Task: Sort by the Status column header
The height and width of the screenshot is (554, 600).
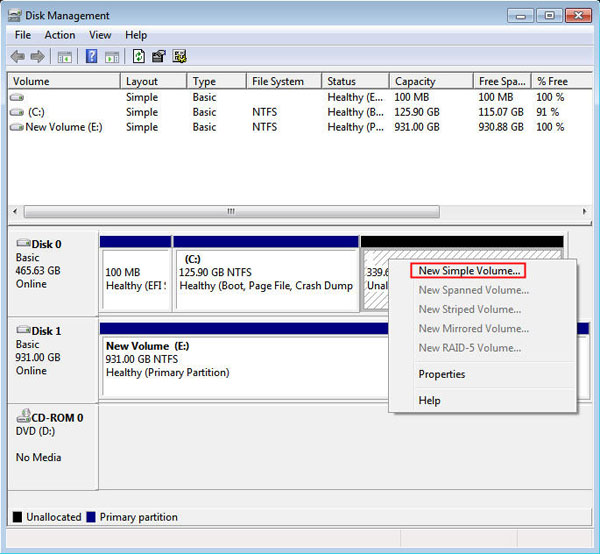Action: tap(355, 81)
